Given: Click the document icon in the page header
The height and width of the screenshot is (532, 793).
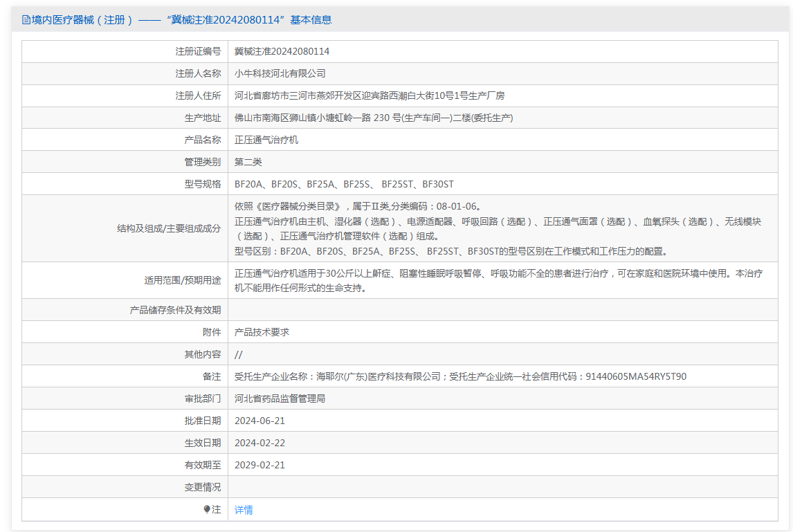Looking at the screenshot, I should point(26,20).
